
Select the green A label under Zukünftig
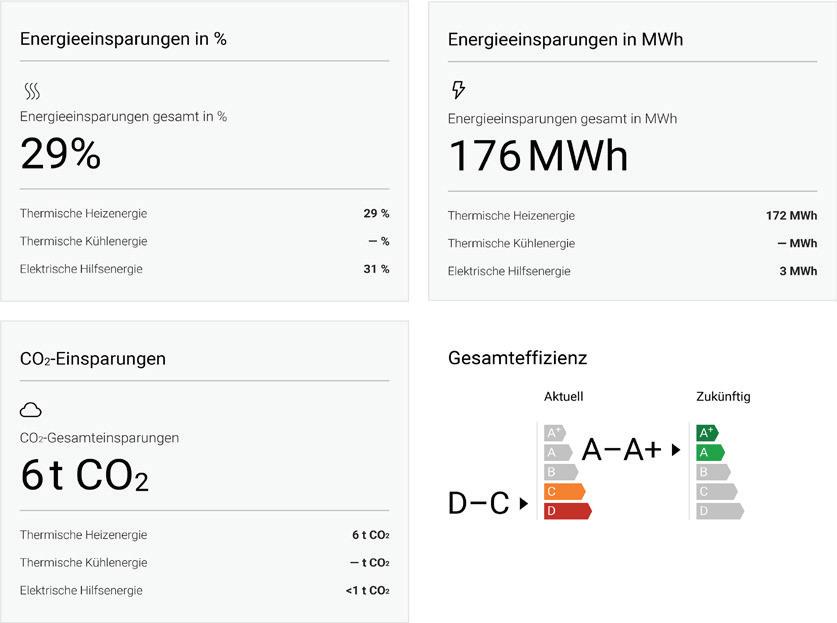pos(709,452)
